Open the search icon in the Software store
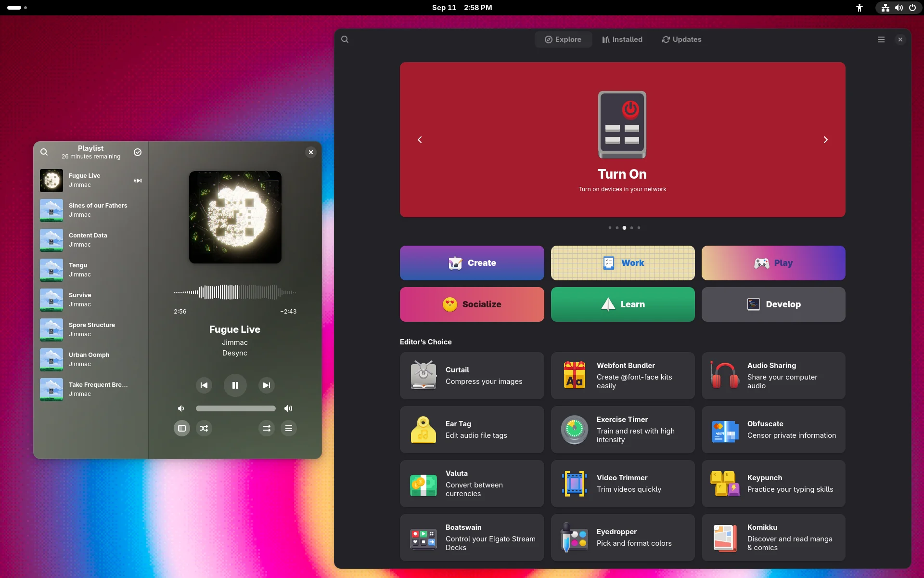This screenshot has height=578, width=924. [345, 39]
